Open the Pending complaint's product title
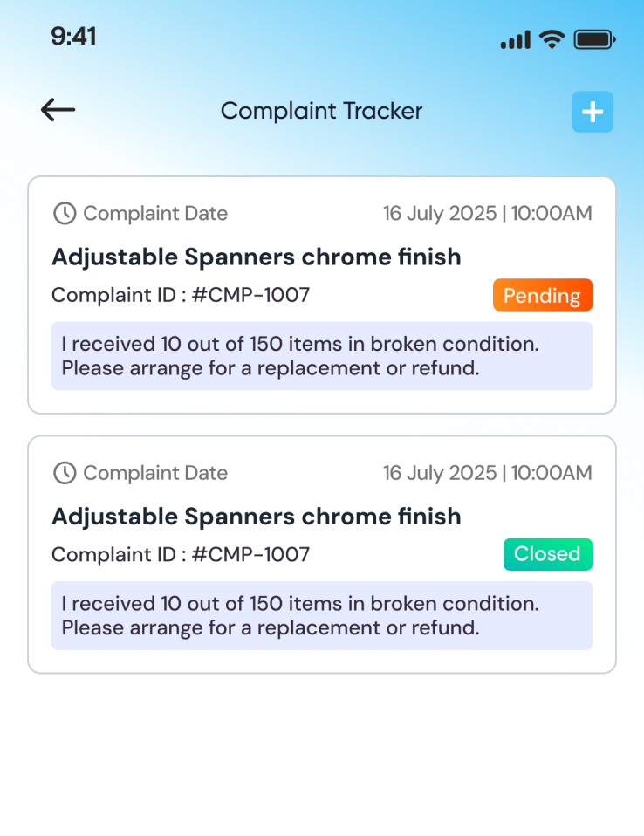The image size is (644, 836). pos(256,257)
